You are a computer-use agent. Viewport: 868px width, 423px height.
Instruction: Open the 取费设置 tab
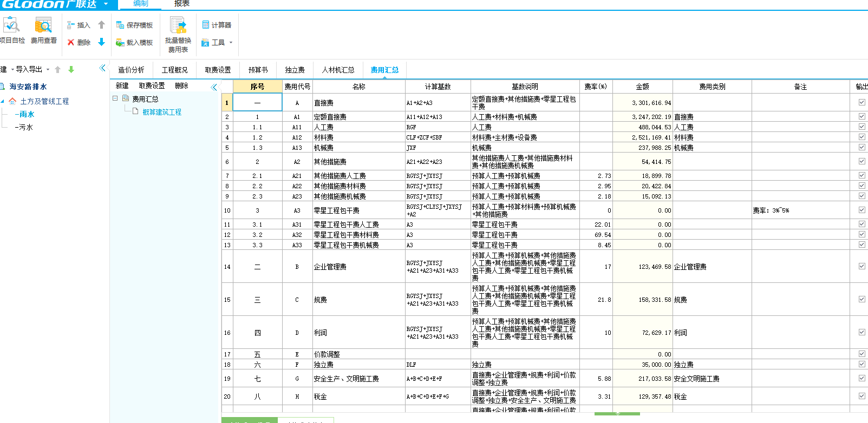218,70
